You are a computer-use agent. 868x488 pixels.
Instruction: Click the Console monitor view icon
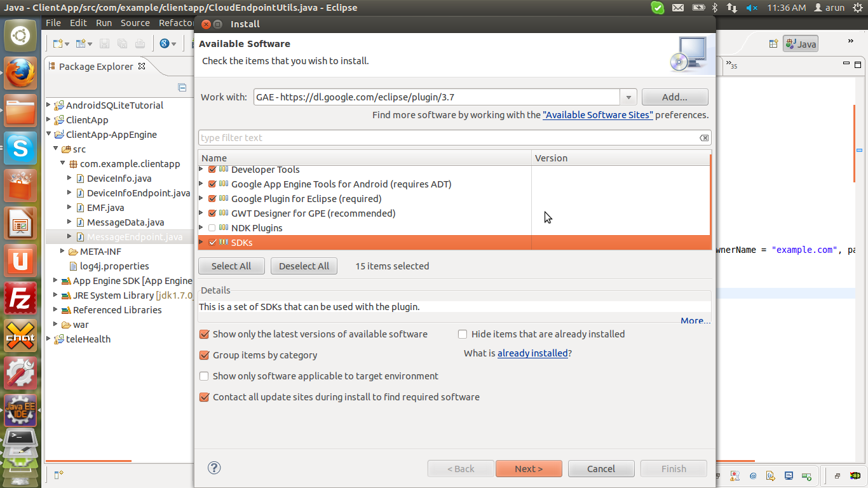coord(789,475)
